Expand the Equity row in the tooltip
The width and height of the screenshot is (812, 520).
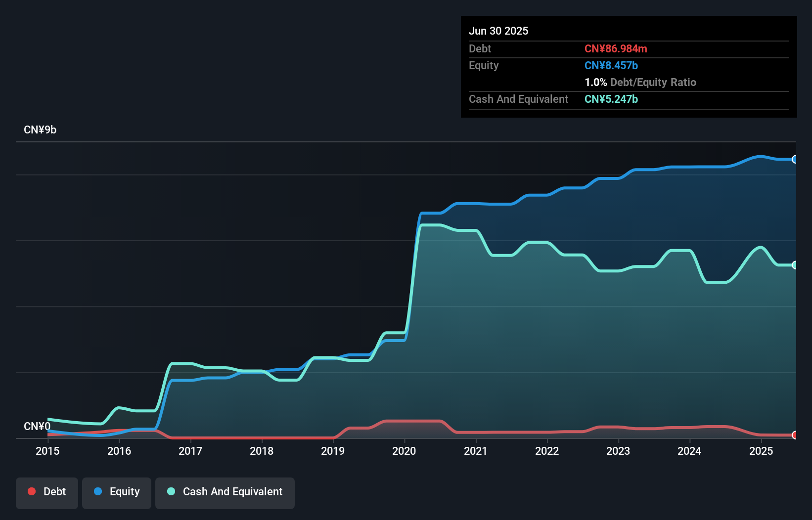pyautogui.click(x=484, y=65)
